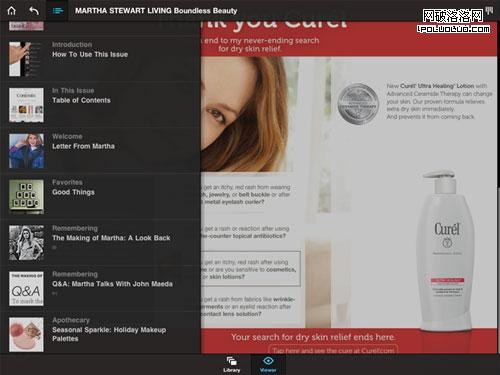Tap the silver Ceramide Therapy seal badge
The image size is (500, 375).
click(x=358, y=104)
